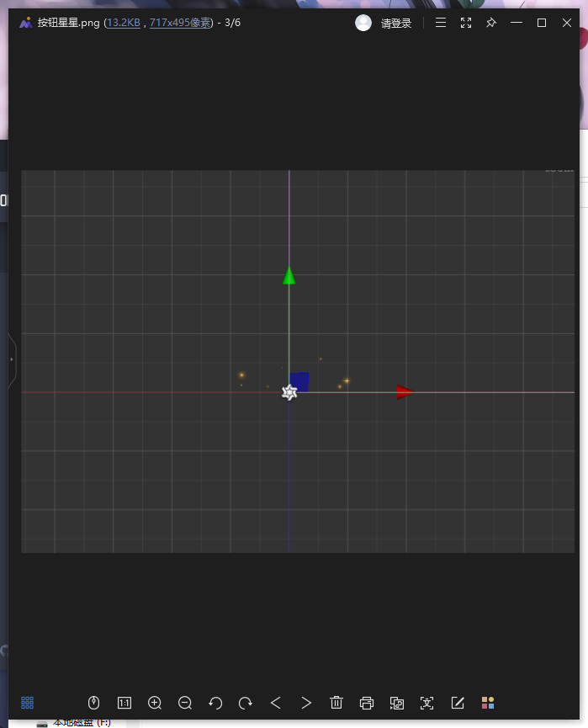Rotate the image clockwise
The height and width of the screenshot is (728, 588).
click(246, 703)
